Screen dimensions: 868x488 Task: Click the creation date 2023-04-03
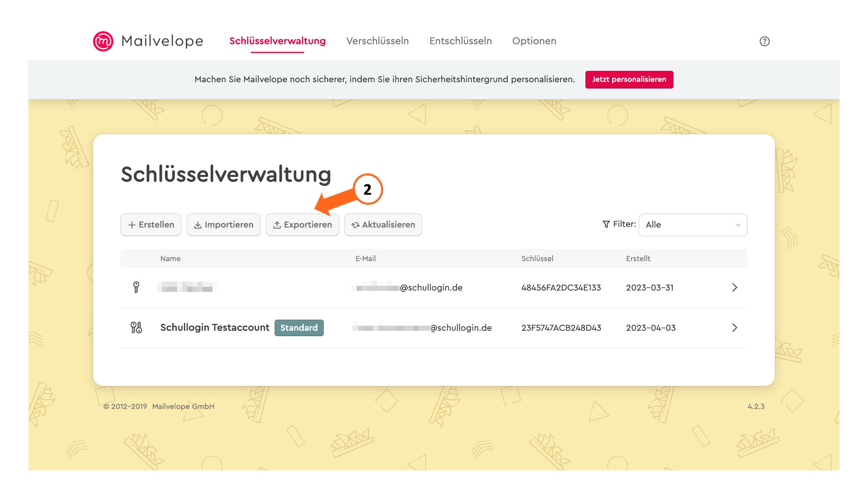(x=651, y=328)
